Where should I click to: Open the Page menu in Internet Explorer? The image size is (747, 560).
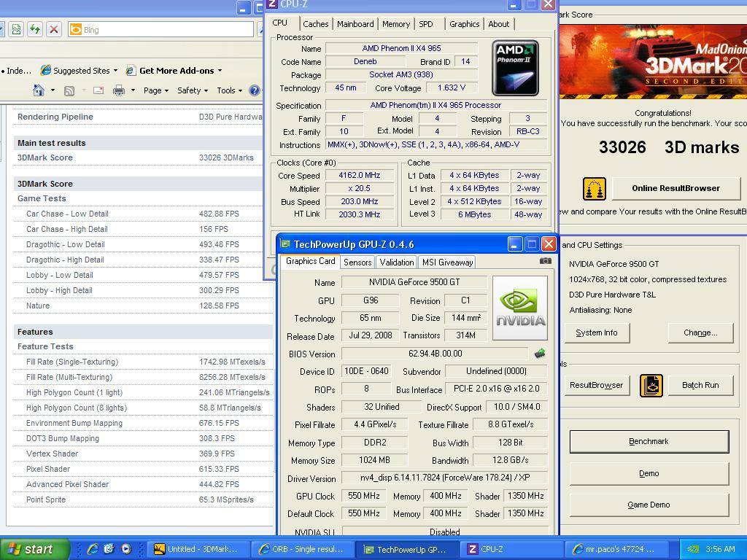tap(156, 90)
